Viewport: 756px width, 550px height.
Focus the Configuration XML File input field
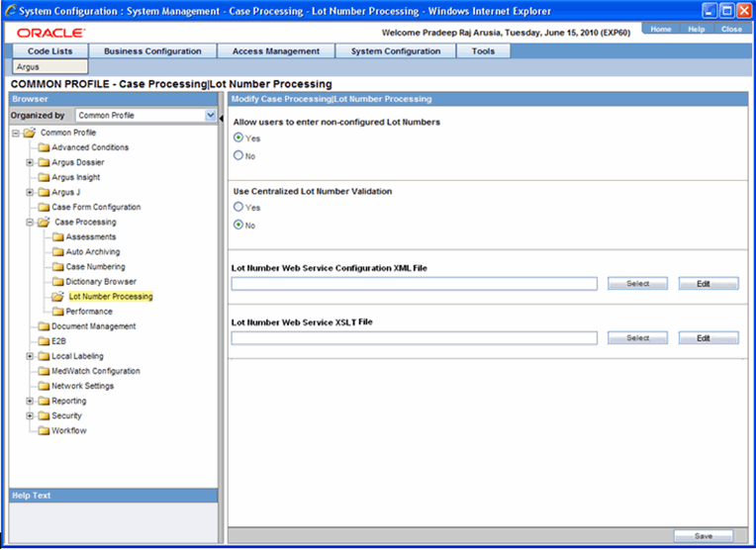tap(415, 284)
